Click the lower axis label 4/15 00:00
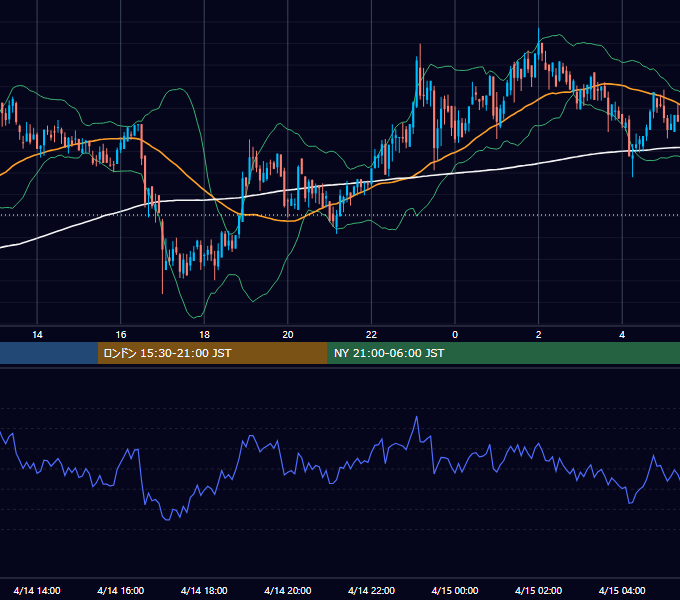 pos(455,590)
